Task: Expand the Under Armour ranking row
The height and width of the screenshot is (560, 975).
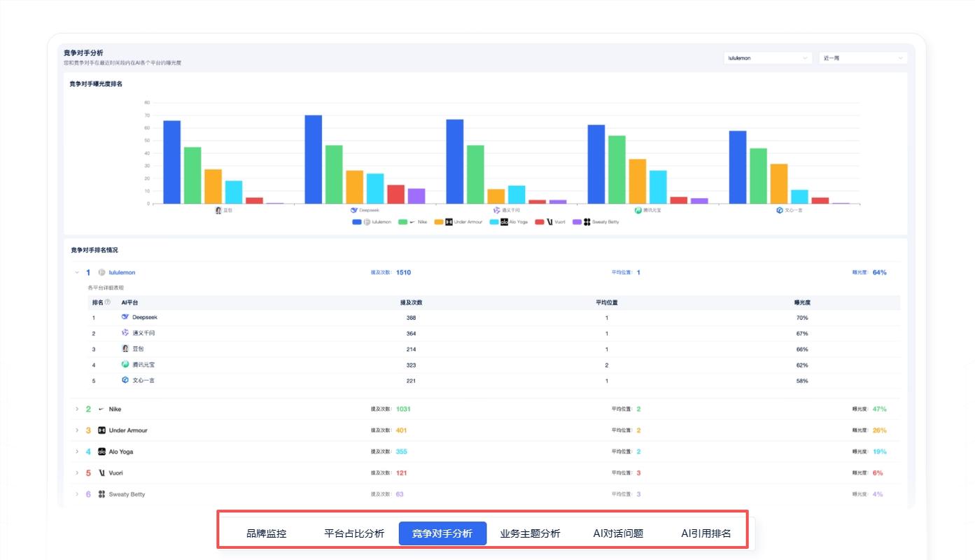Action: 77,430
